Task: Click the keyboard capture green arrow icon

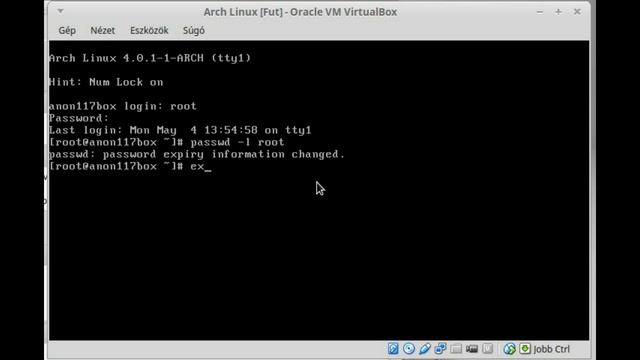Action: (x=525, y=349)
